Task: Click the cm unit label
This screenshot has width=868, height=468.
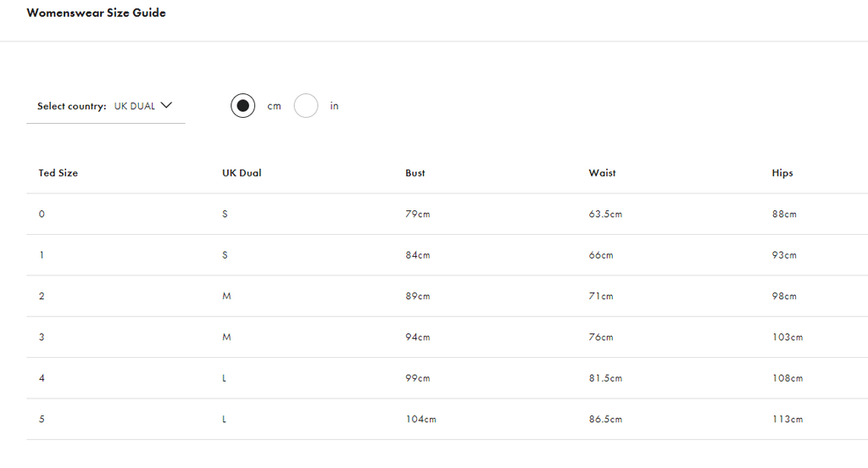Action: tap(274, 106)
